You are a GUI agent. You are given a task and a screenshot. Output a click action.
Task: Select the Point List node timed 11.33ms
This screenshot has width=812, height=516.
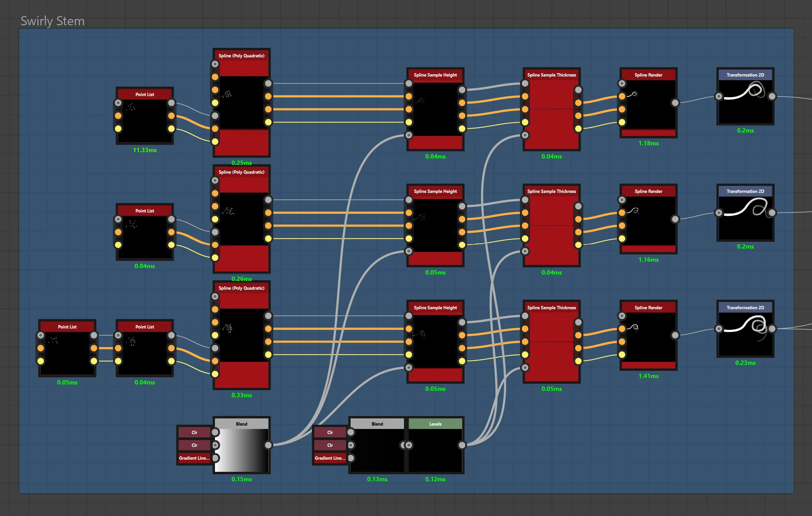tap(145, 116)
